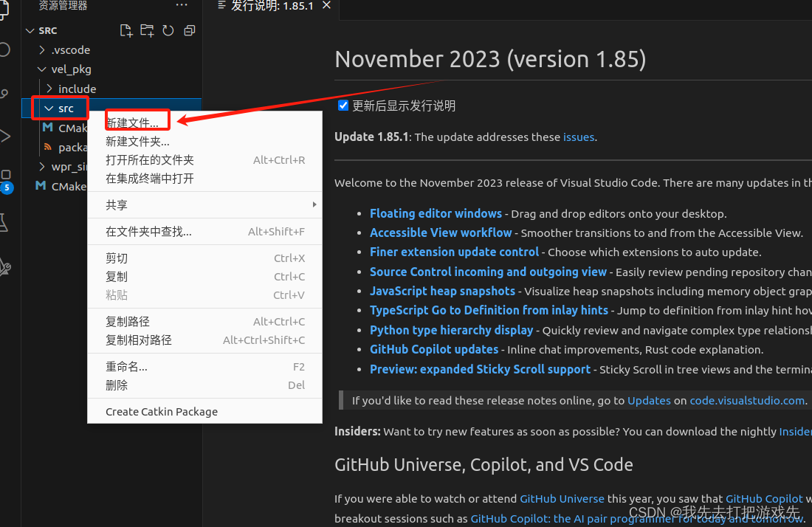Choose 删除 from context menu
Screen dimensions: 812x527
coord(204,385)
